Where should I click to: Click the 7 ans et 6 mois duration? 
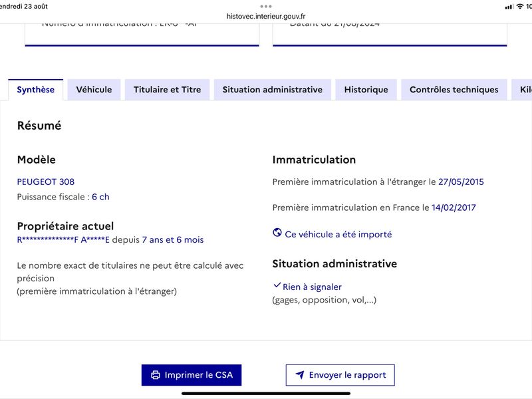(x=173, y=239)
